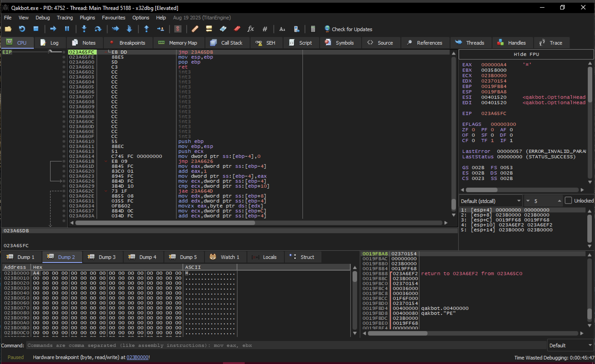Step into with the down-arrow icon
Image resolution: width=595 pixels, height=364 pixels.
(84, 29)
